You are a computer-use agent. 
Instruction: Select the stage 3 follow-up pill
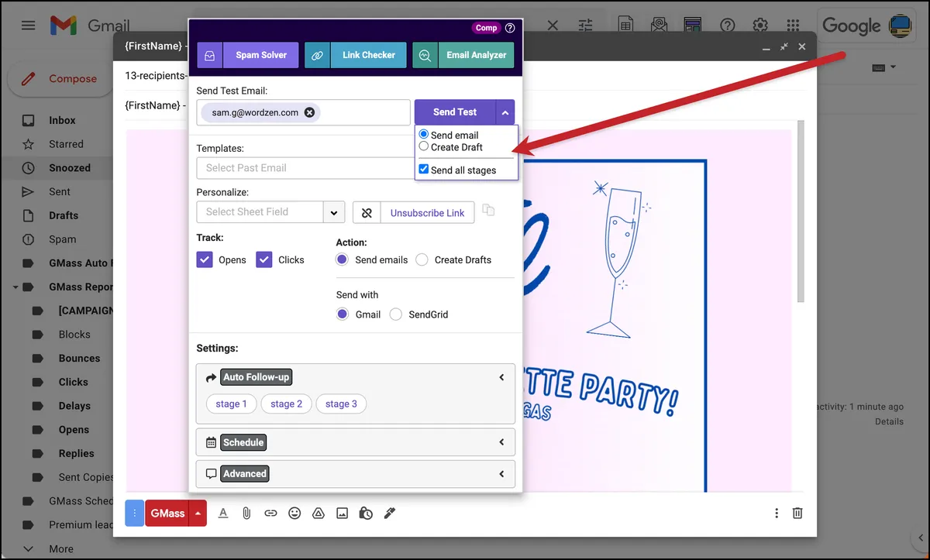tap(341, 404)
